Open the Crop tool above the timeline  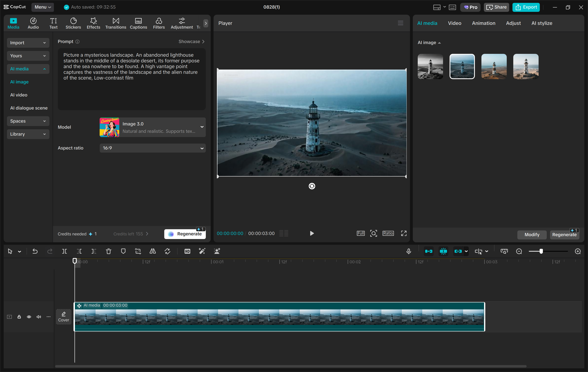click(138, 251)
